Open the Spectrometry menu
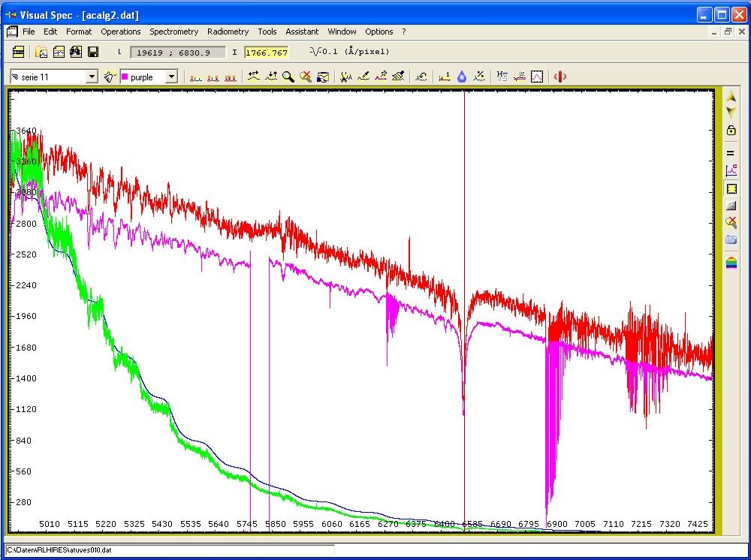 point(173,32)
